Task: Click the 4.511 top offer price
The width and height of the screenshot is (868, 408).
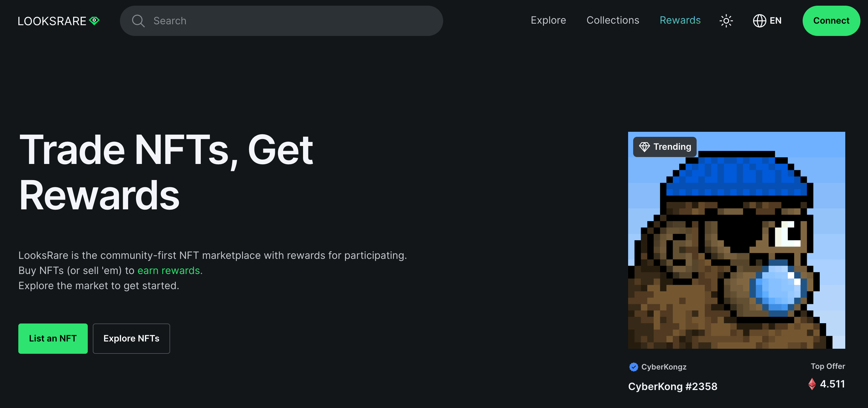Action: coord(832,384)
